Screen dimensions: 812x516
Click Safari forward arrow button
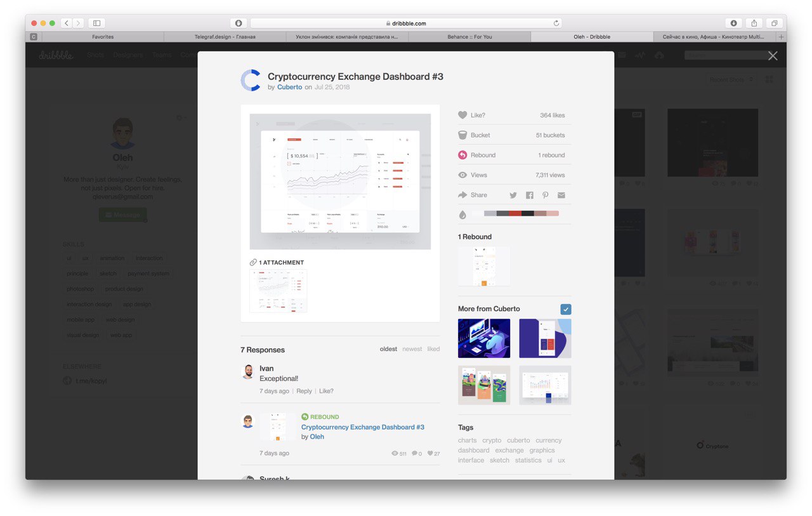click(x=78, y=23)
